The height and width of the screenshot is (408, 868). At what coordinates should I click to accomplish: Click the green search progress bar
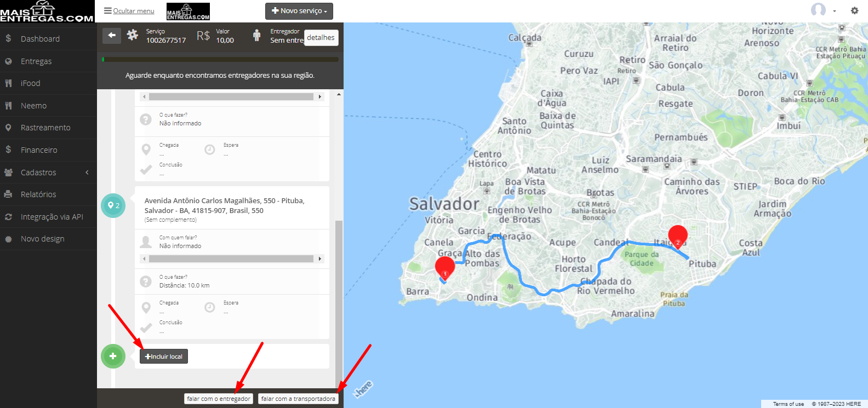click(220, 59)
